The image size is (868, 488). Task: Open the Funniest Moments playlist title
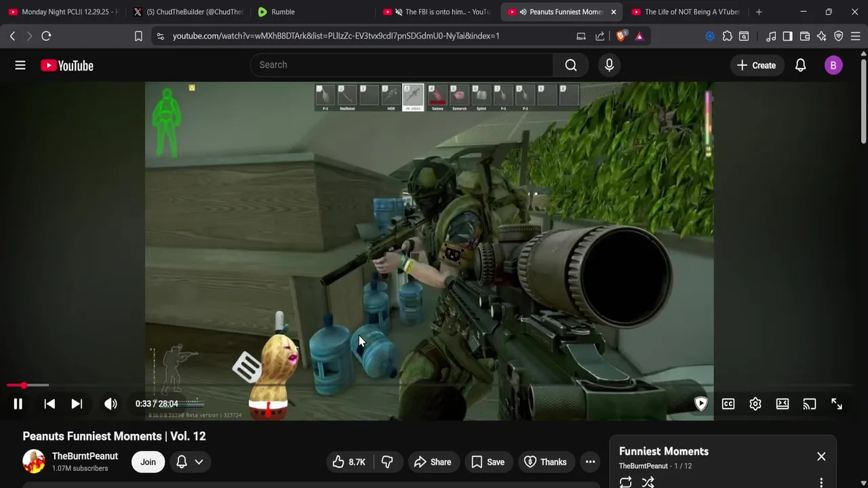pos(664,451)
